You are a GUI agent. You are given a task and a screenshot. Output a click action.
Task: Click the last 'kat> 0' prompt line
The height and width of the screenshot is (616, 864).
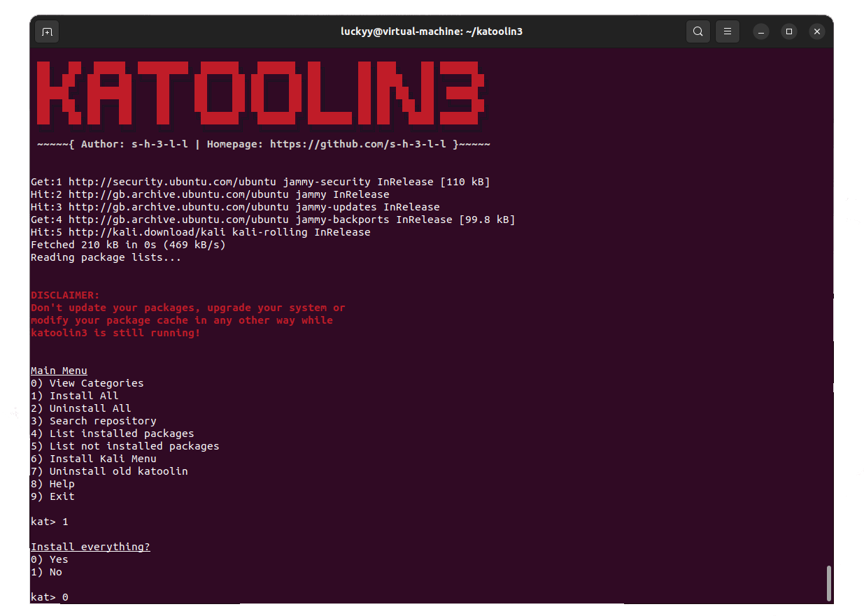(50, 597)
